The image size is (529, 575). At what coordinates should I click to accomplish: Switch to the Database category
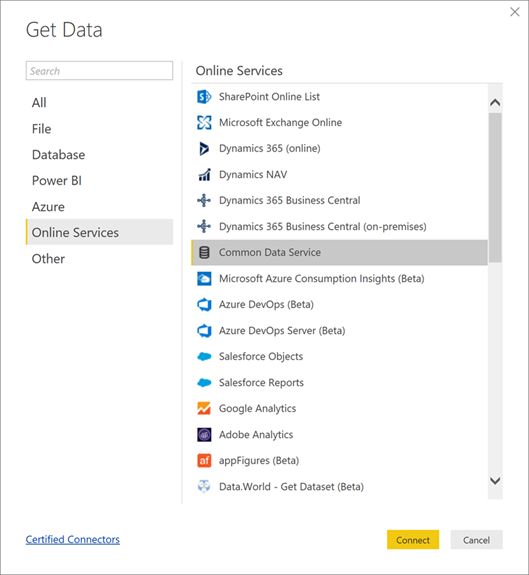(x=58, y=155)
